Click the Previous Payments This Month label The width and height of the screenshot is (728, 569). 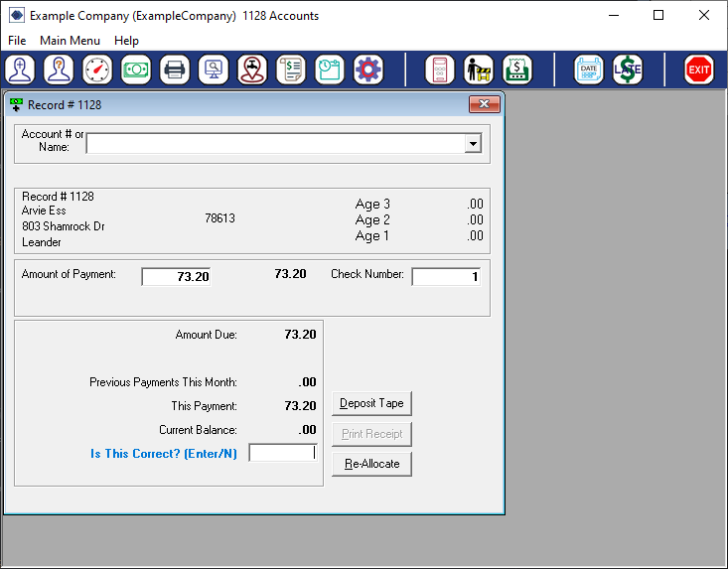[x=163, y=382]
